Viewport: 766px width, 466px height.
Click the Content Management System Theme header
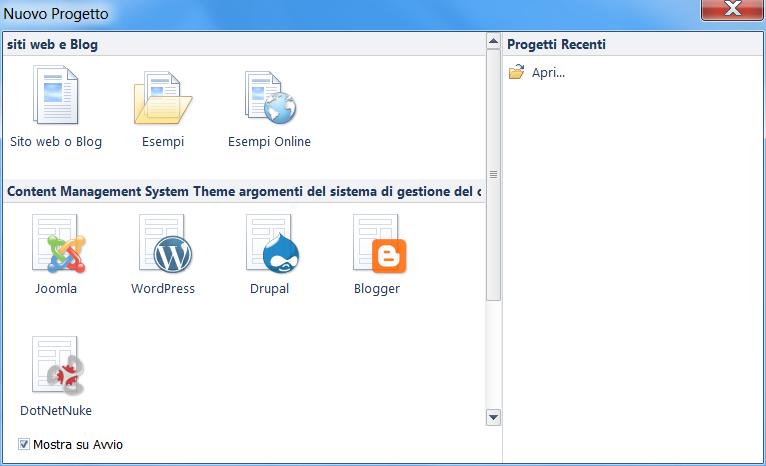pos(244,191)
